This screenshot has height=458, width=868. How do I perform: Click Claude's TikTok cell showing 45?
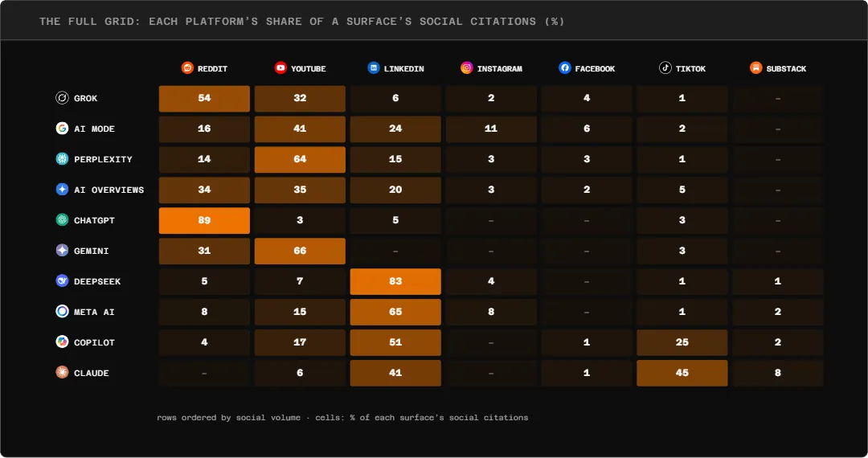click(x=682, y=373)
